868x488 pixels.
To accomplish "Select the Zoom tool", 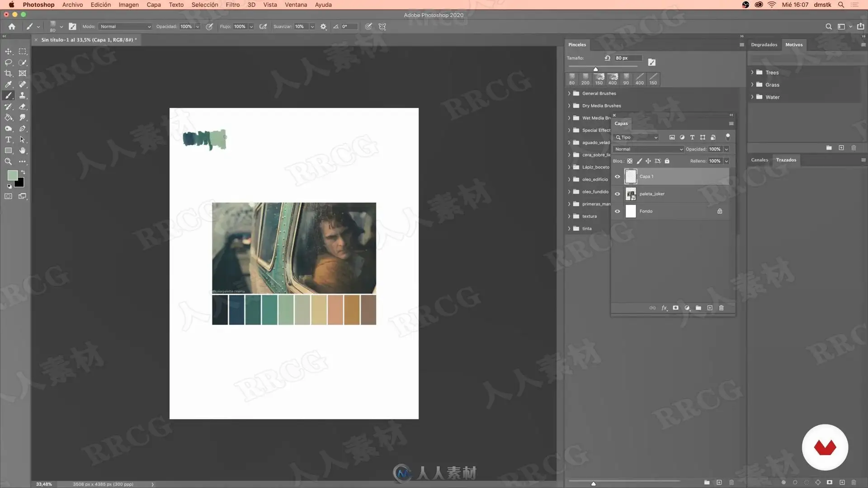I will (8, 161).
